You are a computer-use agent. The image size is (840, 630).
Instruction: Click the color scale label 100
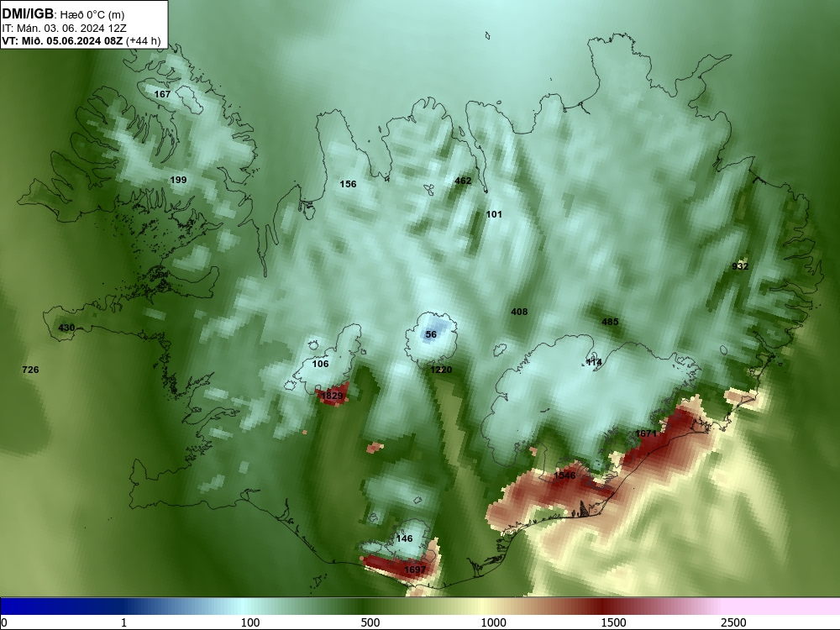click(x=250, y=622)
